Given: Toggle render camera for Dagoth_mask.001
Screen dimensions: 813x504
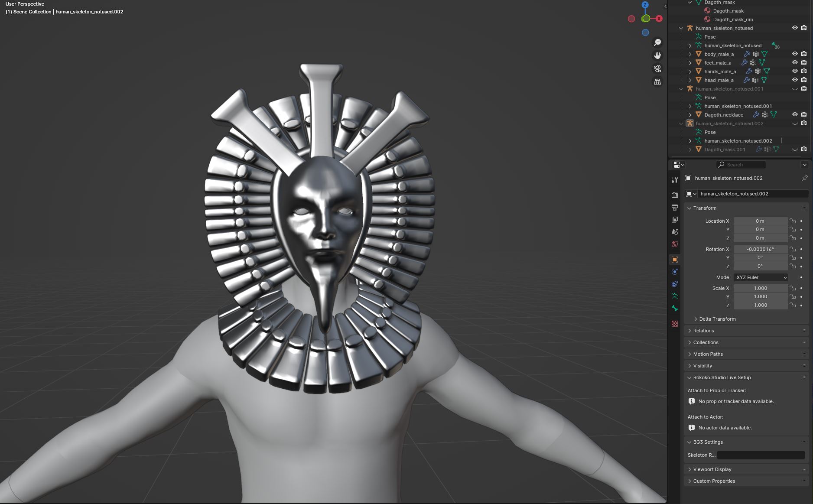Looking at the screenshot, I should pyautogui.click(x=804, y=150).
